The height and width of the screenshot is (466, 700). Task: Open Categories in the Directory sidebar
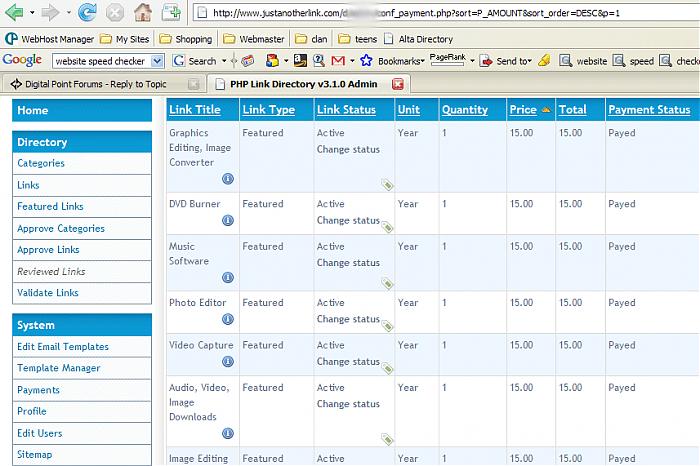(x=41, y=163)
